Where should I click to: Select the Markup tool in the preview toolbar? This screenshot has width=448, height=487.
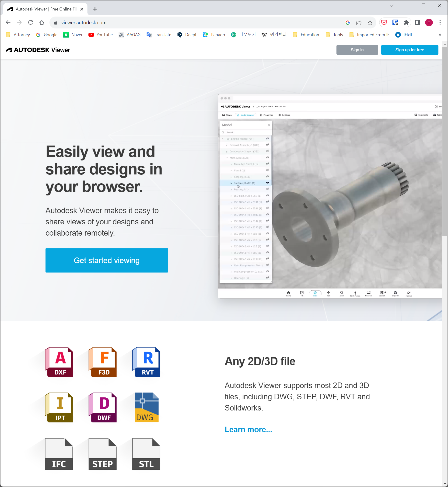tap(409, 294)
